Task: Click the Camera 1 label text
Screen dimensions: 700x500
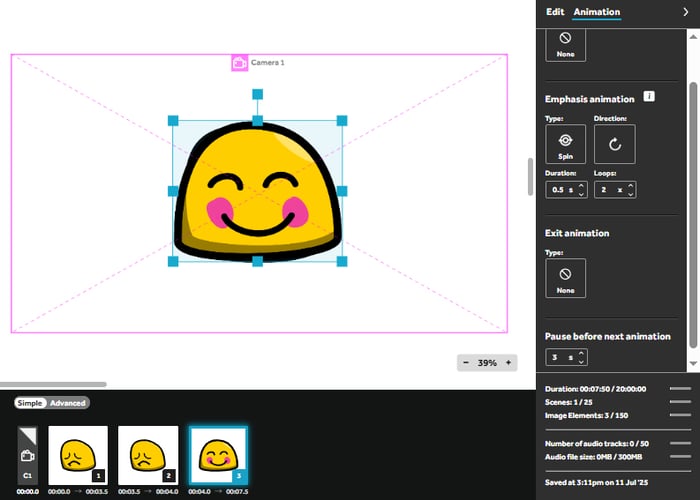Action: coord(267,62)
